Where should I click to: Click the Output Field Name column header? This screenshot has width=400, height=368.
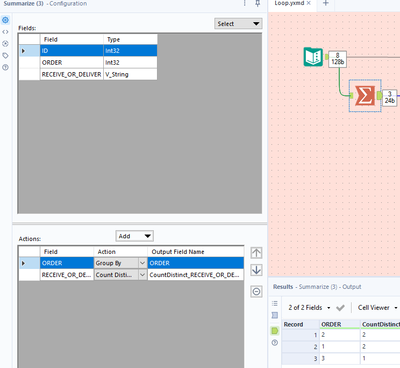click(x=196, y=252)
